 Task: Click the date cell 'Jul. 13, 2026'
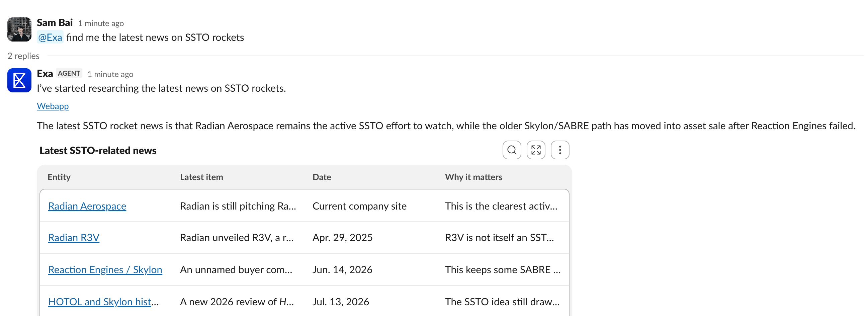(340, 302)
